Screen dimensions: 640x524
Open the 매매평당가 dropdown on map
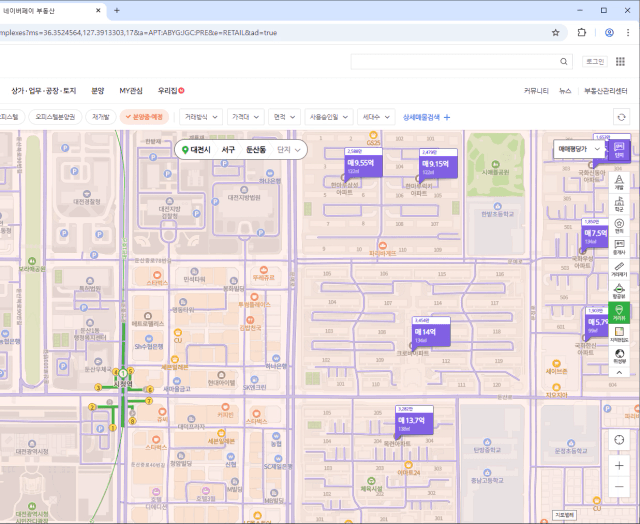(x=579, y=149)
